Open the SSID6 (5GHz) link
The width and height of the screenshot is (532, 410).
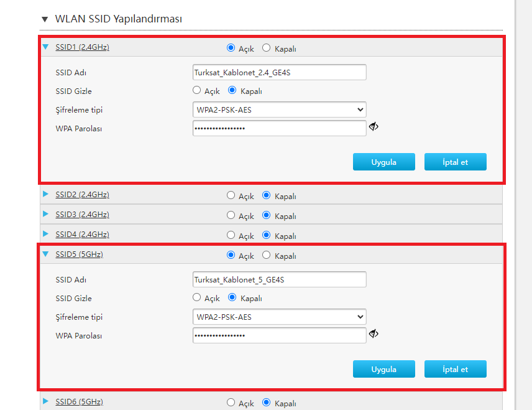click(x=79, y=402)
